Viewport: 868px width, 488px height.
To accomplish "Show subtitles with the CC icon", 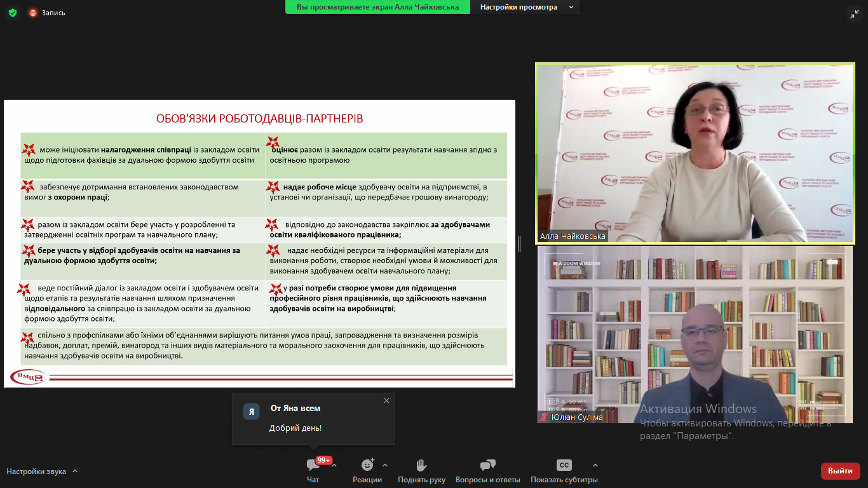I will [564, 465].
